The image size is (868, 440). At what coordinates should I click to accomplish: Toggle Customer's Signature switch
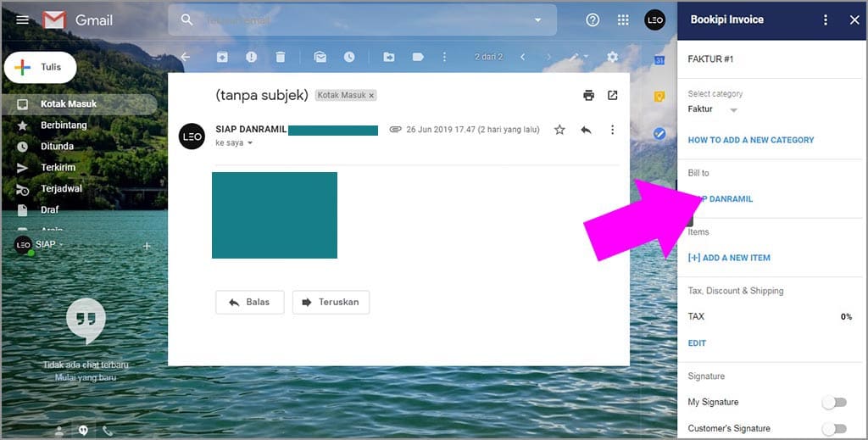[x=834, y=428]
